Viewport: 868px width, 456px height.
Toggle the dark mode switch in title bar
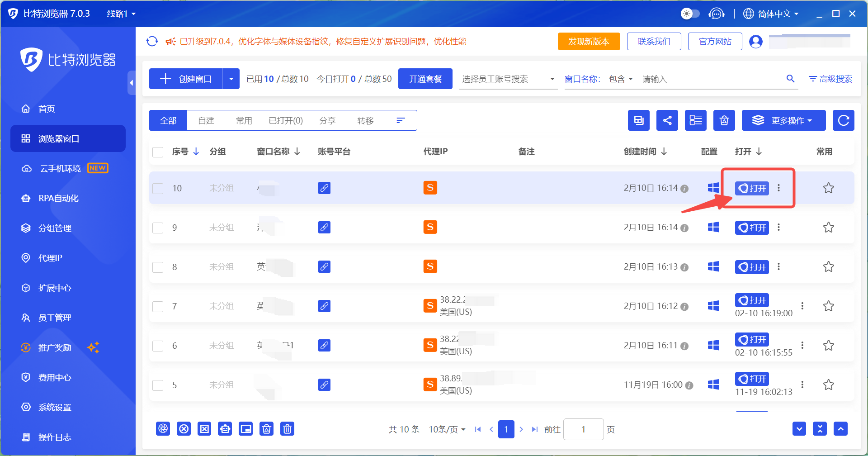(x=690, y=14)
